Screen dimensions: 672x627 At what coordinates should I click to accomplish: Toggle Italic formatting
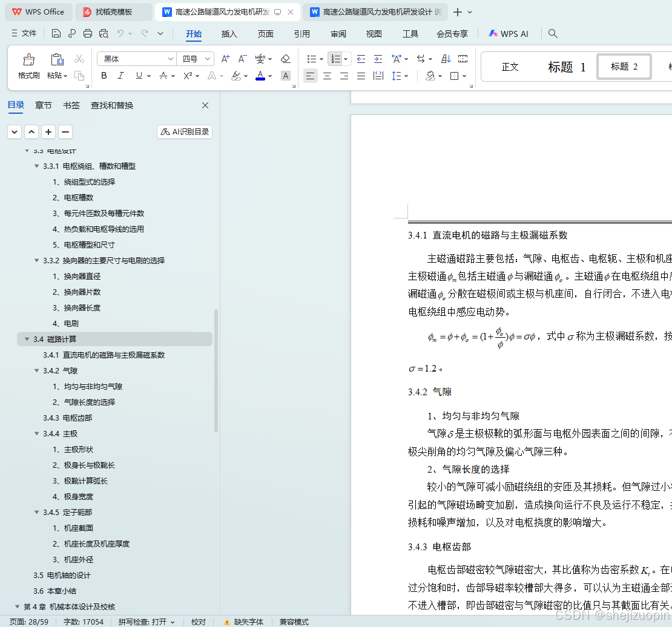(x=121, y=76)
